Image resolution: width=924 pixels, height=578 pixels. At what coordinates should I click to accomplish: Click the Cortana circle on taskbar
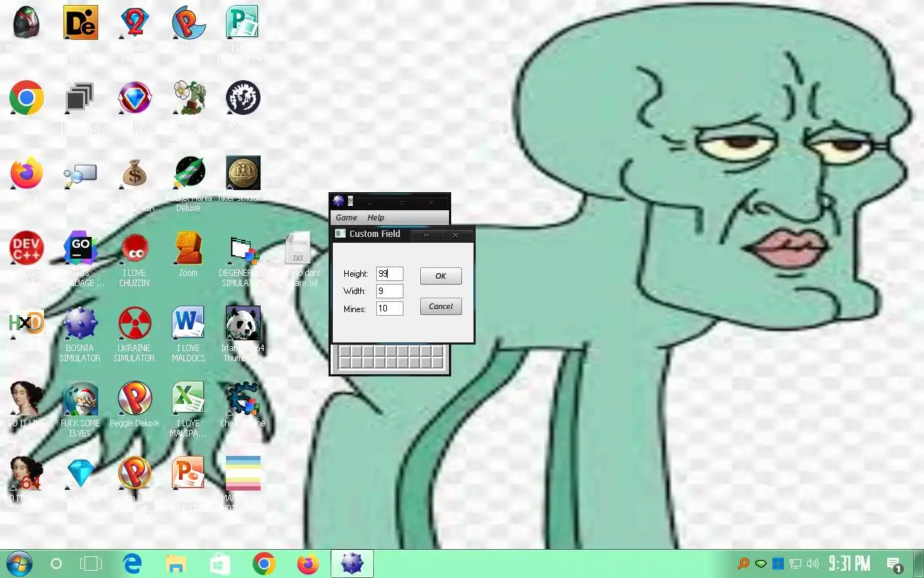point(56,564)
